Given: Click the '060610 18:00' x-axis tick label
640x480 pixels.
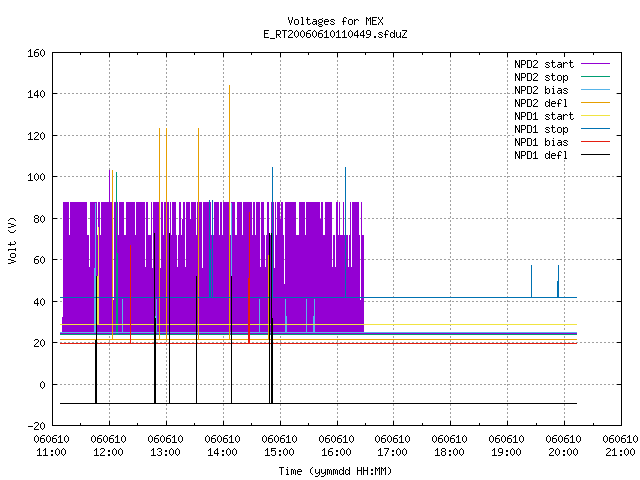Looking at the screenshot, I should point(449,446).
